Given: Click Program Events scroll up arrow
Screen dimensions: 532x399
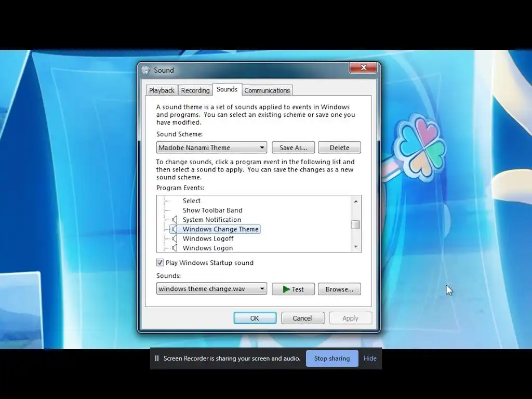Looking at the screenshot, I should tap(355, 201).
